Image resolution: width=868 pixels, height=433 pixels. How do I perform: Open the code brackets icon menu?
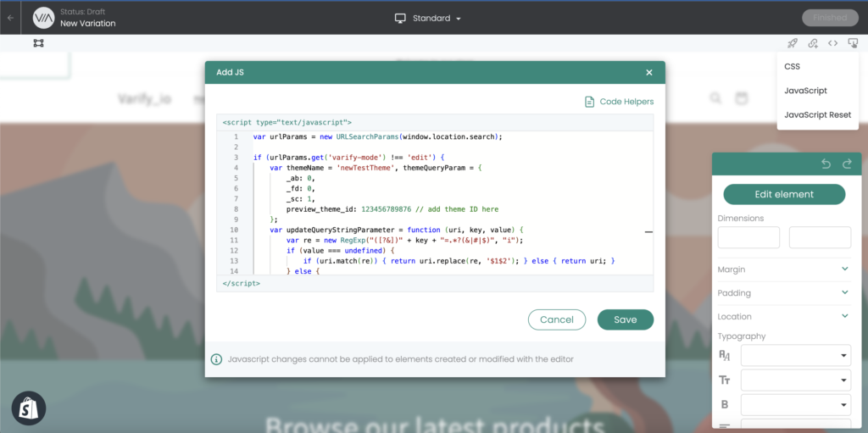(x=833, y=43)
